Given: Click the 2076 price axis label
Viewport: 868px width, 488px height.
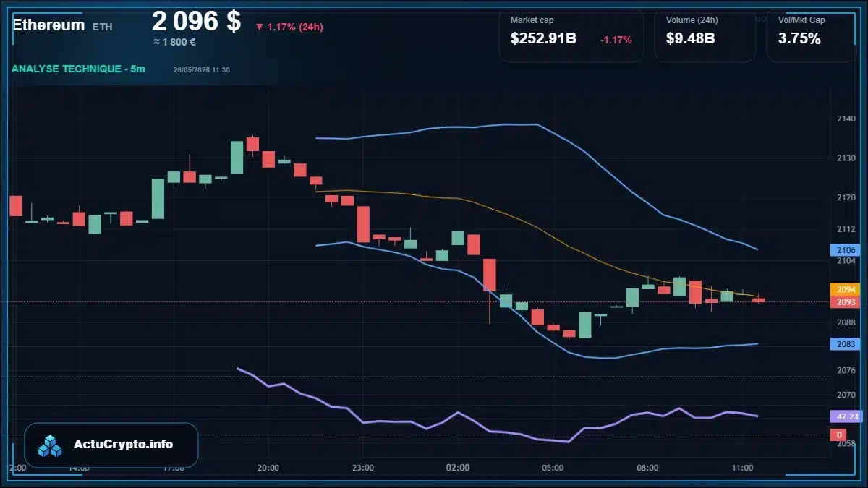Looking at the screenshot, I should pos(846,371).
